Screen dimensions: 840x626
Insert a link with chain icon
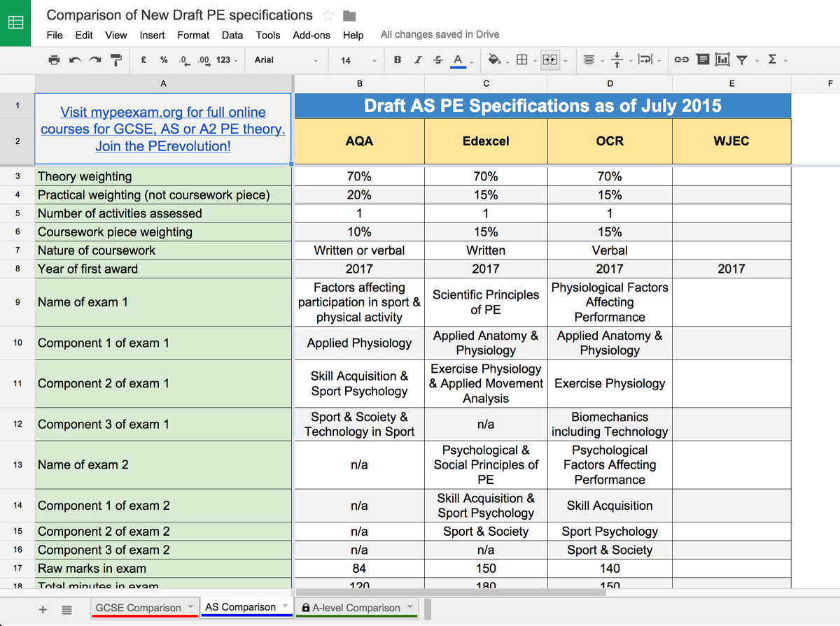coord(682,60)
